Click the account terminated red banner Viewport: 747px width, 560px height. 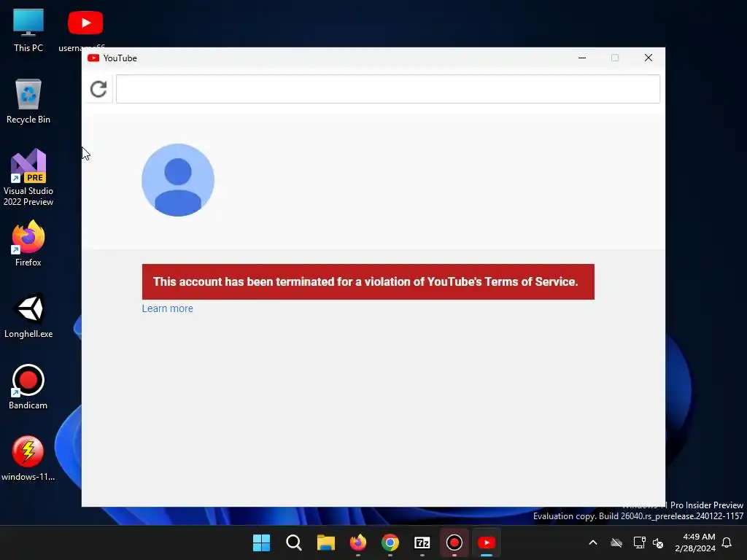368,282
